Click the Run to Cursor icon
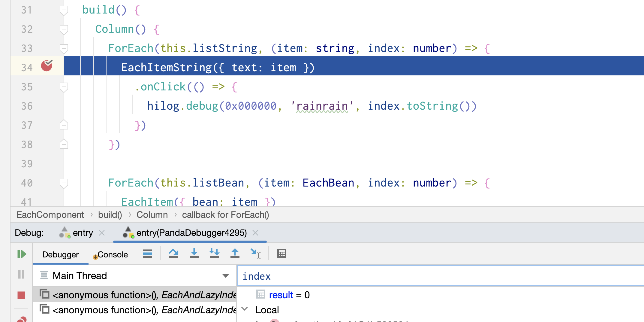Viewport: 644px width, 322px height. coord(256,254)
